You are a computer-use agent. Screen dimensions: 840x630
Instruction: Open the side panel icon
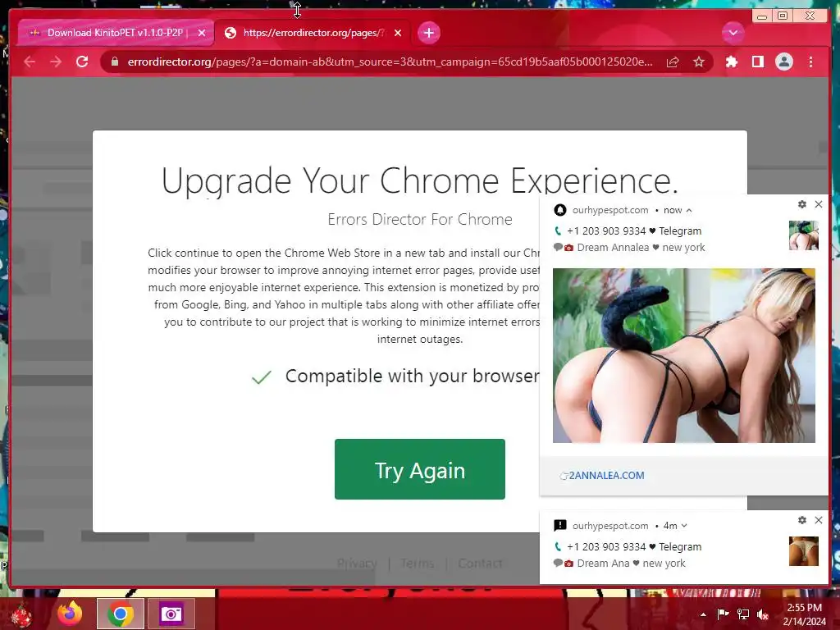757,62
